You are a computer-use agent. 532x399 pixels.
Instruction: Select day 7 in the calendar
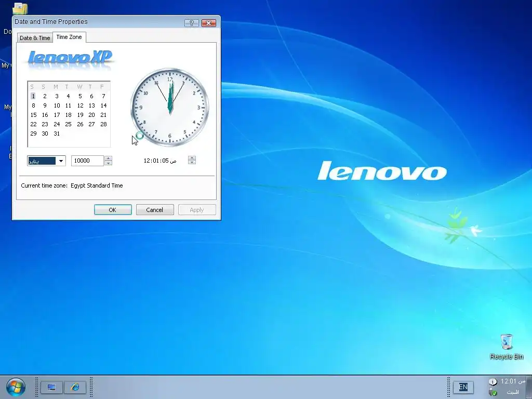[x=103, y=96]
